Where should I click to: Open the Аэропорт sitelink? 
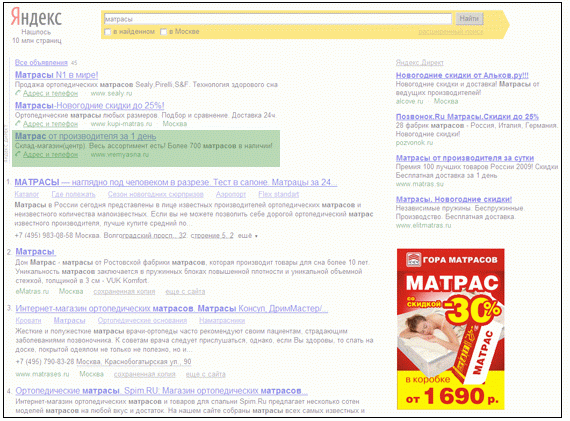(231, 195)
